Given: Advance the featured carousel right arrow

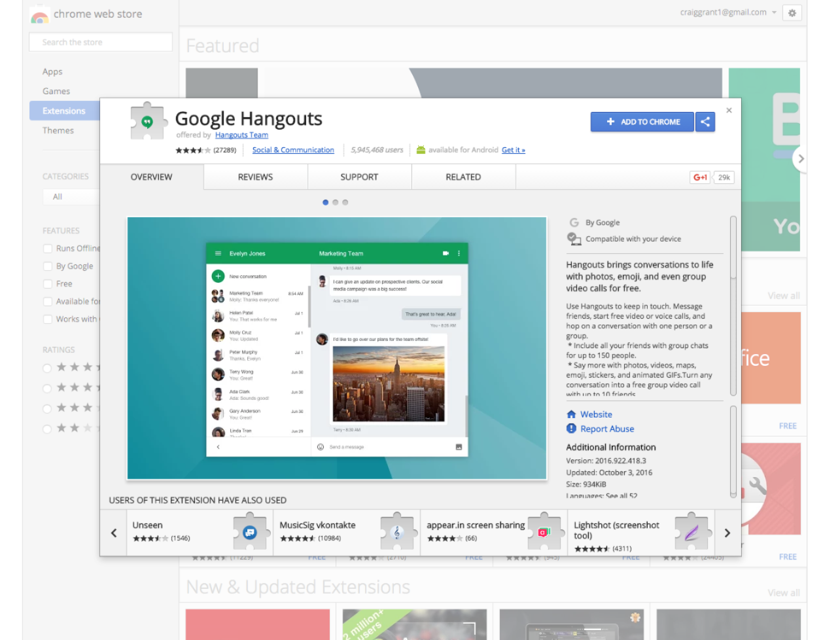Looking at the screenshot, I should click(800, 159).
